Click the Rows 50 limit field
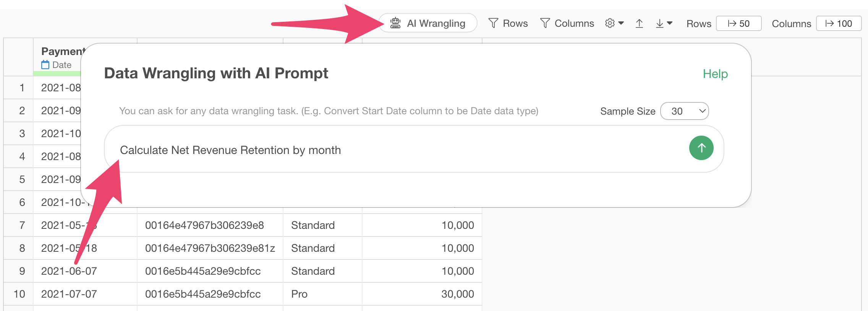Viewport: 868px width, 311px height. 738,24
